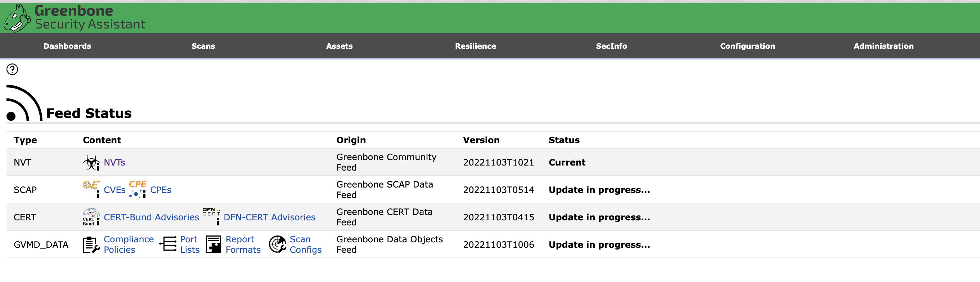Open the Configuration menu
Viewport: 980px width, 282px height.
coord(747,46)
